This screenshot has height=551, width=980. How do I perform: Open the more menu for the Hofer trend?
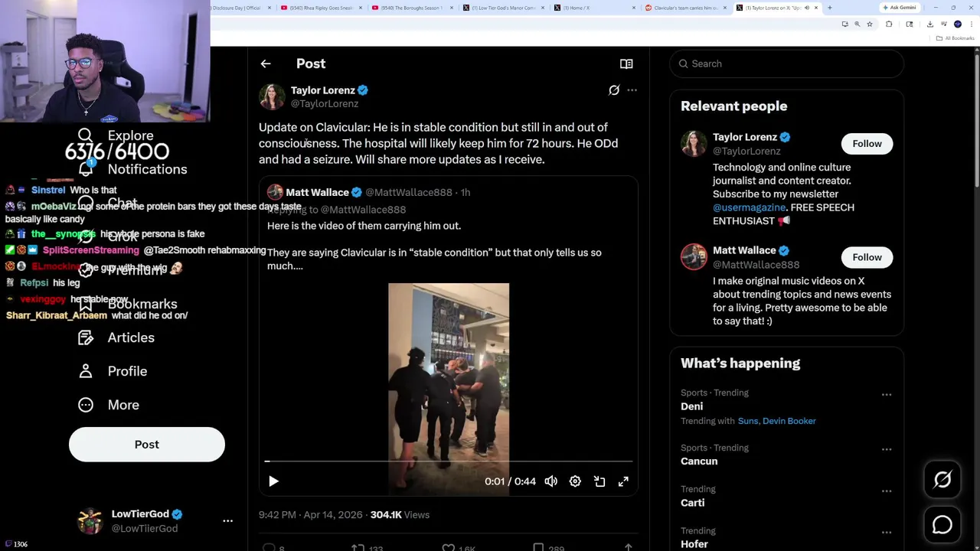point(887,533)
